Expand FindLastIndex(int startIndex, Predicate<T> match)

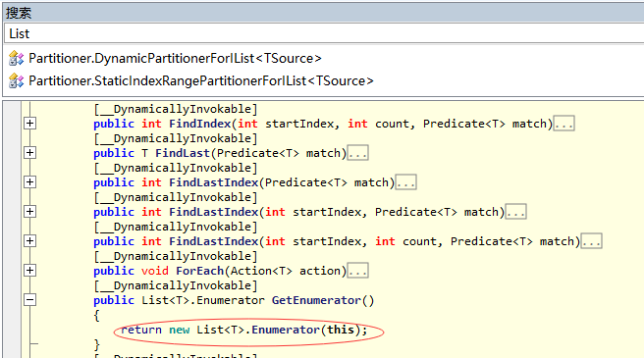point(30,212)
